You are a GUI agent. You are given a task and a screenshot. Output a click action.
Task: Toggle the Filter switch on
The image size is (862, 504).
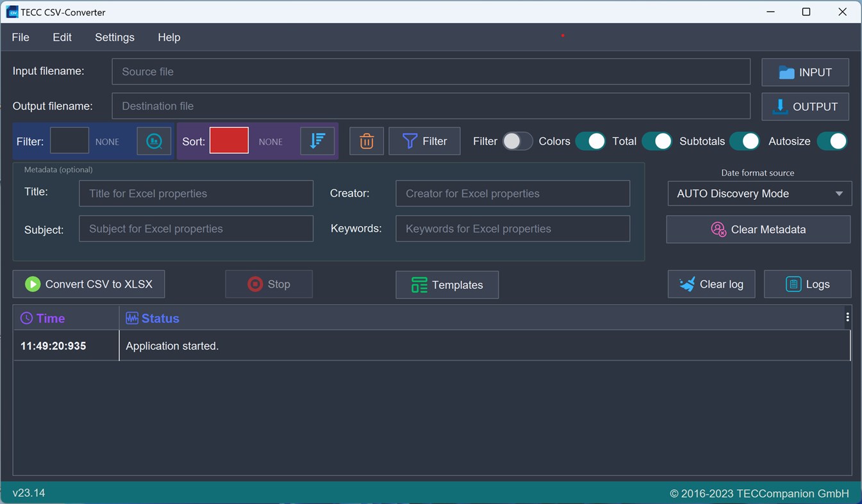(517, 142)
